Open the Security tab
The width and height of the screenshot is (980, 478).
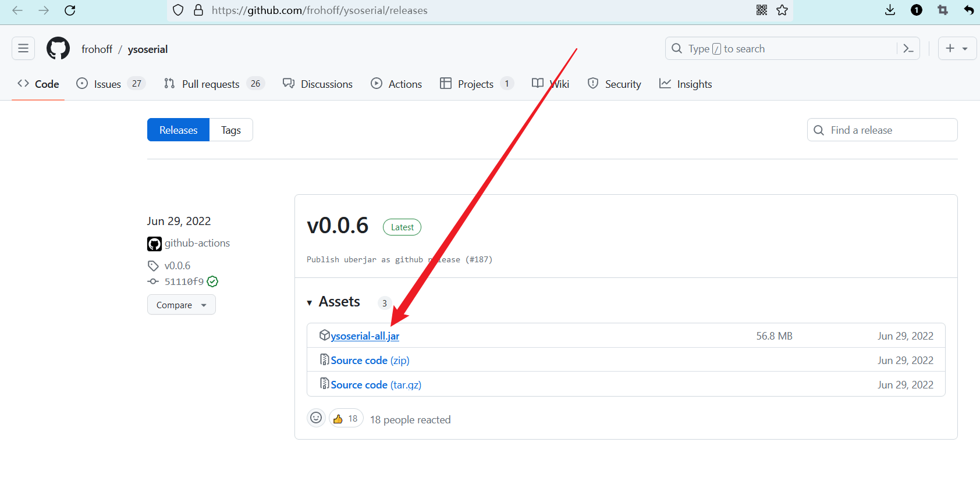click(615, 84)
